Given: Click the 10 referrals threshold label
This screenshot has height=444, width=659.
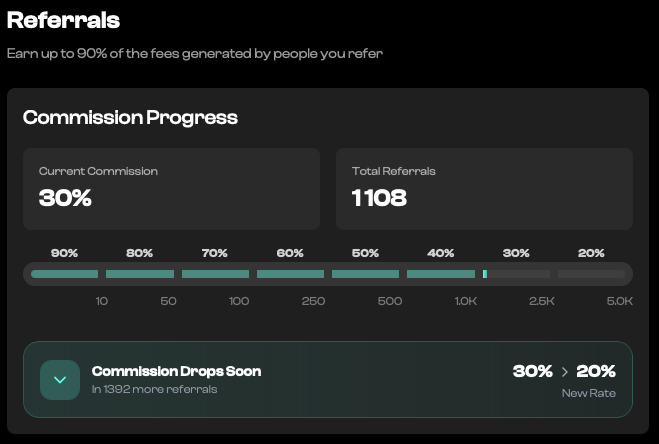Looking at the screenshot, I should [x=102, y=301].
